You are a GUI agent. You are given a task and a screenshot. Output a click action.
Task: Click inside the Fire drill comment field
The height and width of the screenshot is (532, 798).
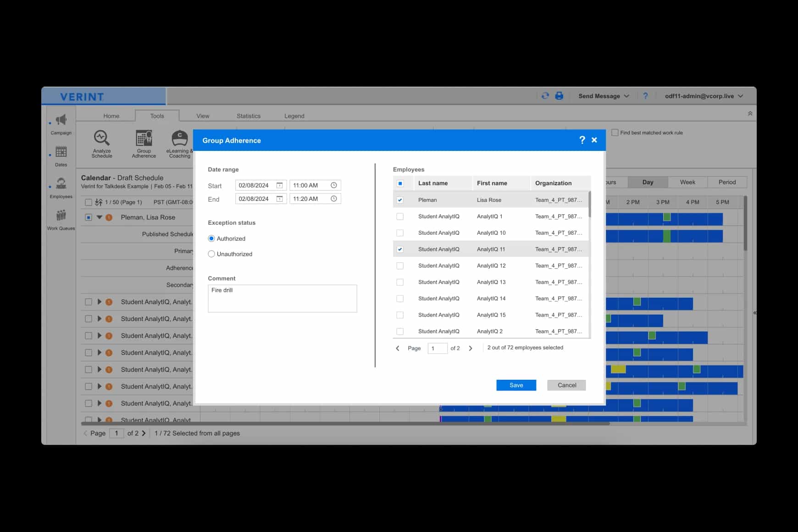coord(282,298)
